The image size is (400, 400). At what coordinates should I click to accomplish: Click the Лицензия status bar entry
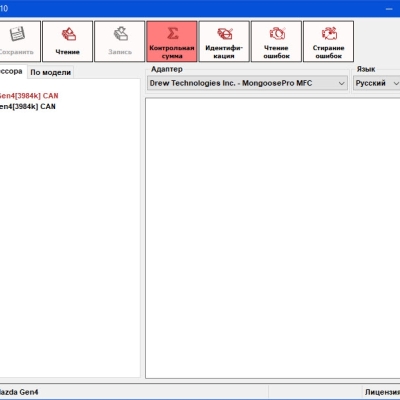tap(382, 392)
